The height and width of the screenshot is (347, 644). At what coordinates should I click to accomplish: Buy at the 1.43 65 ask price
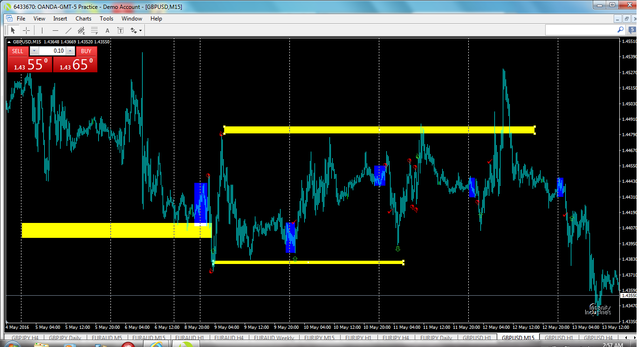pos(75,64)
